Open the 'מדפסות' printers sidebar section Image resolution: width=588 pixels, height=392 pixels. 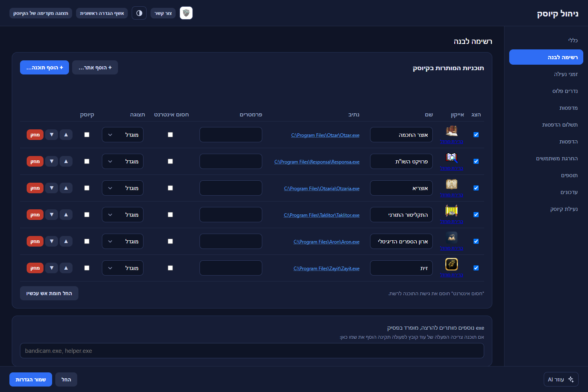click(546, 108)
